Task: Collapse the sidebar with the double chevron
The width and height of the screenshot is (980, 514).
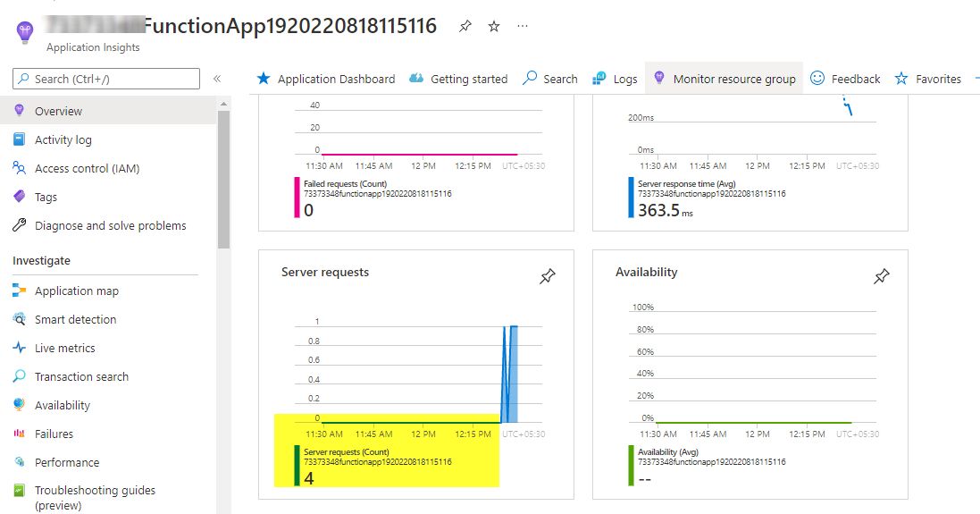Action: coord(217,79)
